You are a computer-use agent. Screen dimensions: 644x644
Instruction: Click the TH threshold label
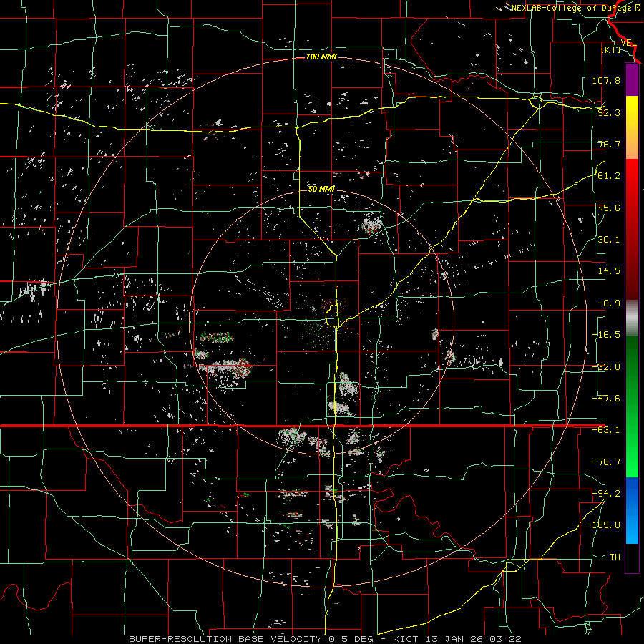pos(615,557)
